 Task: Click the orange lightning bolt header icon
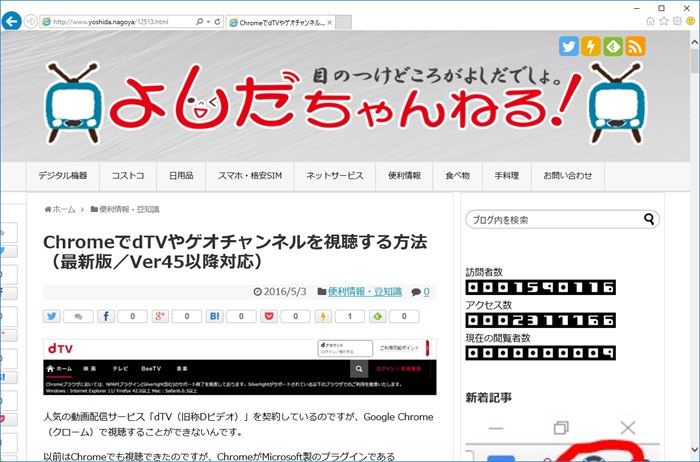click(x=591, y=46)
